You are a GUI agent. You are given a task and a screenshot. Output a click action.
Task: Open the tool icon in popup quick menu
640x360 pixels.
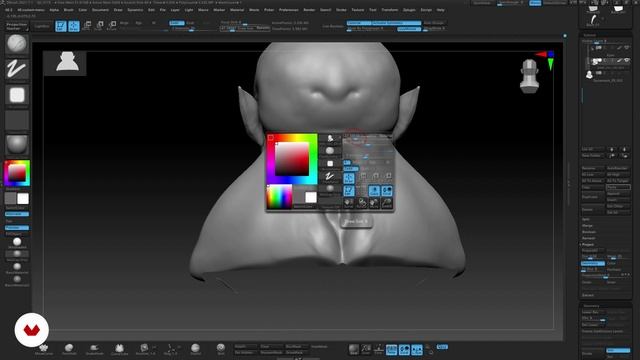pyautogui.click(x=330, y=139)
